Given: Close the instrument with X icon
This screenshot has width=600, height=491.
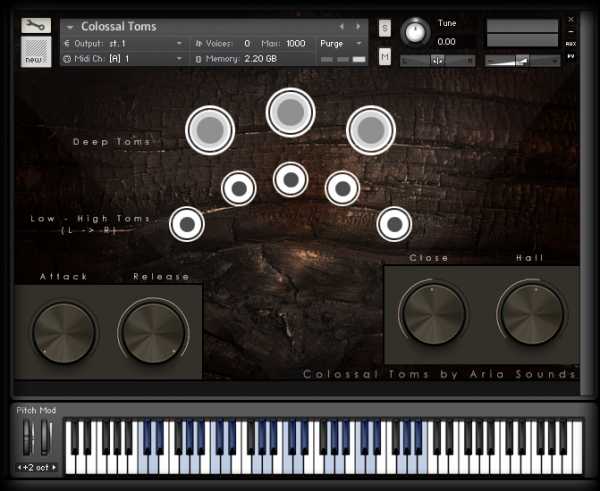Looking at the screenshot, I should coord(571,20).
